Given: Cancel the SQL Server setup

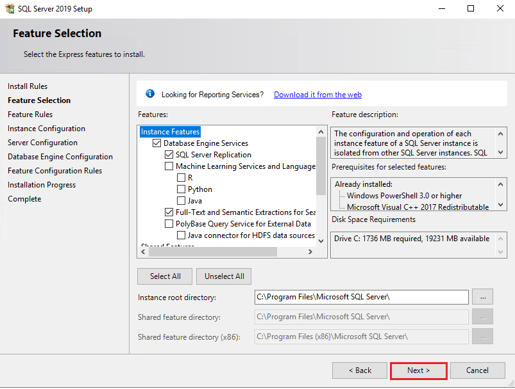Looking at the screenshot, I should (477, 371).
